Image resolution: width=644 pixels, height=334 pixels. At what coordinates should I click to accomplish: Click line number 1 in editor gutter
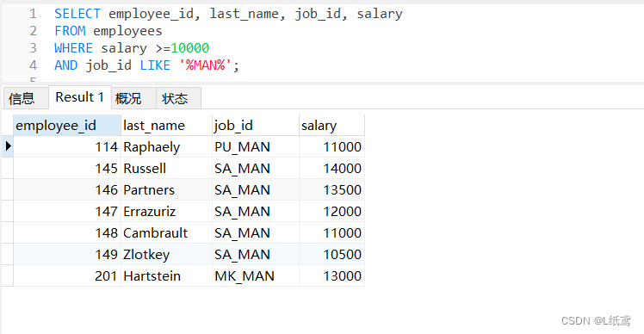click(34, 14)
